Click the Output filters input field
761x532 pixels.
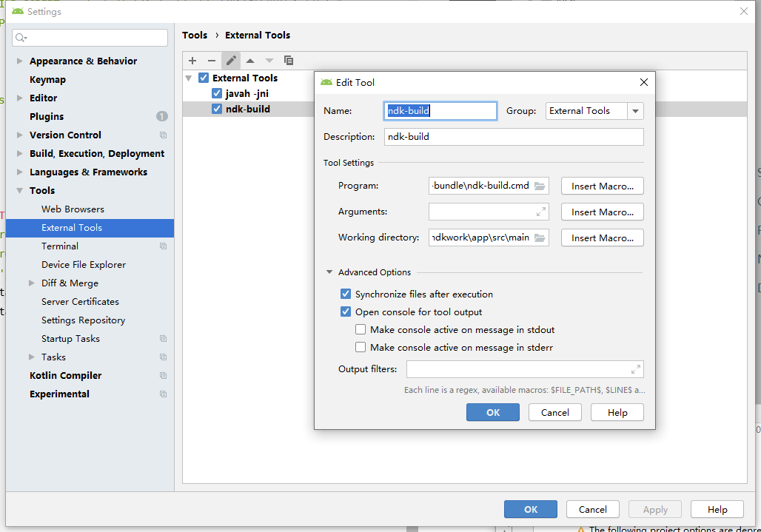[x=525, y=369]
